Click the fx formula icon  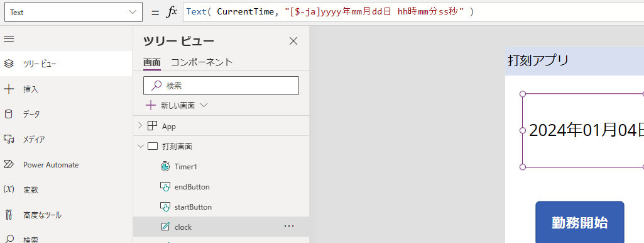pos(172,13)
